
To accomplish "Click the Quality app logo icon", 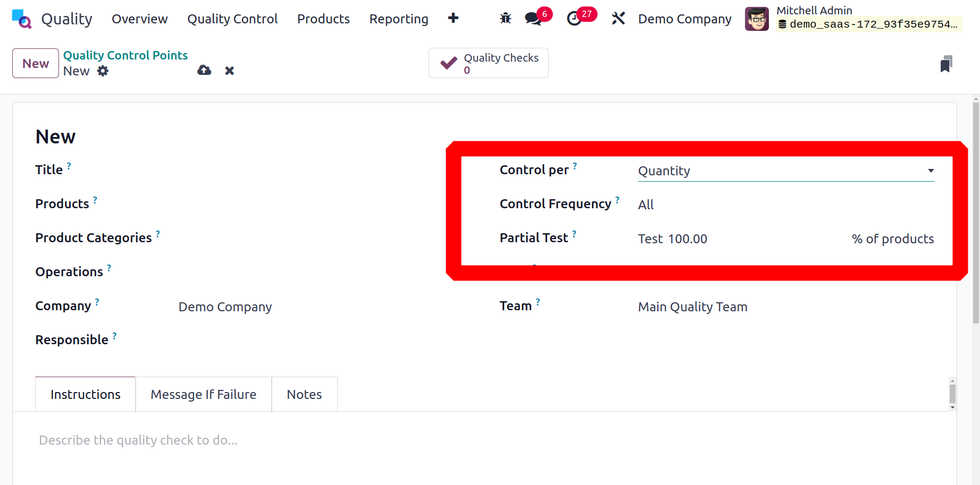I will pos(22,19).
